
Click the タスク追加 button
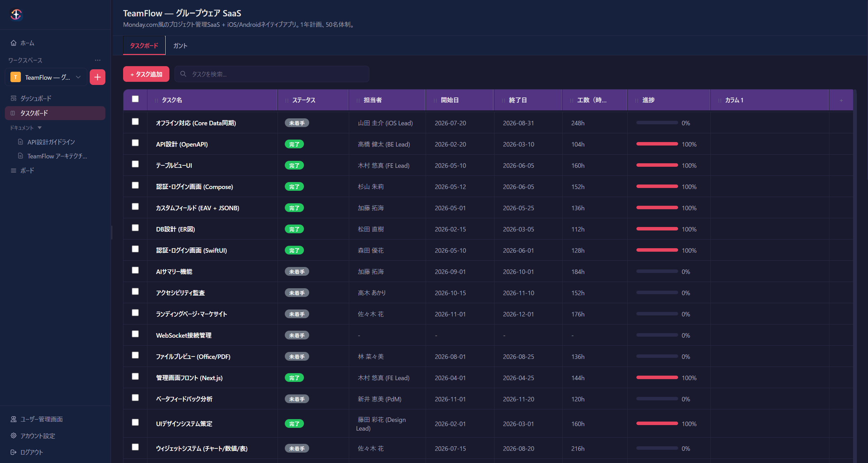pyautogui.click(x=146, y=74)
